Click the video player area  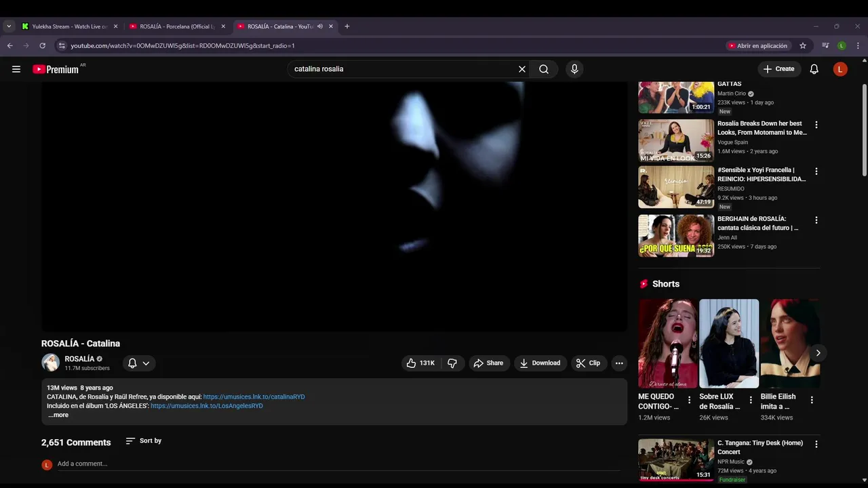click(x=334, y=207)
